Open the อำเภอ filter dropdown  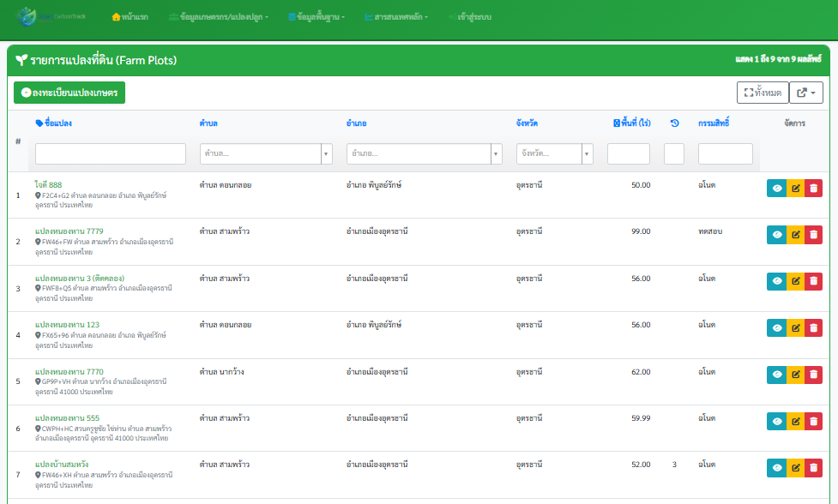click(425, 153)
